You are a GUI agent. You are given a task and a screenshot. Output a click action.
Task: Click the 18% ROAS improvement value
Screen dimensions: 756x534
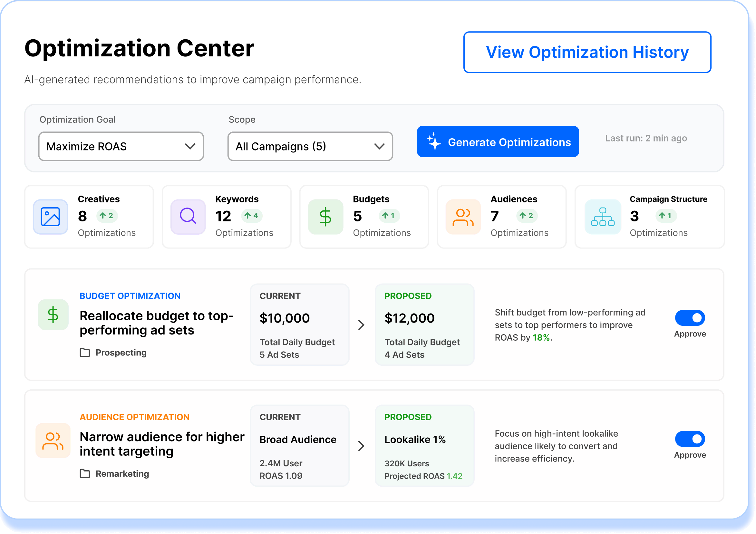[541, 338]
